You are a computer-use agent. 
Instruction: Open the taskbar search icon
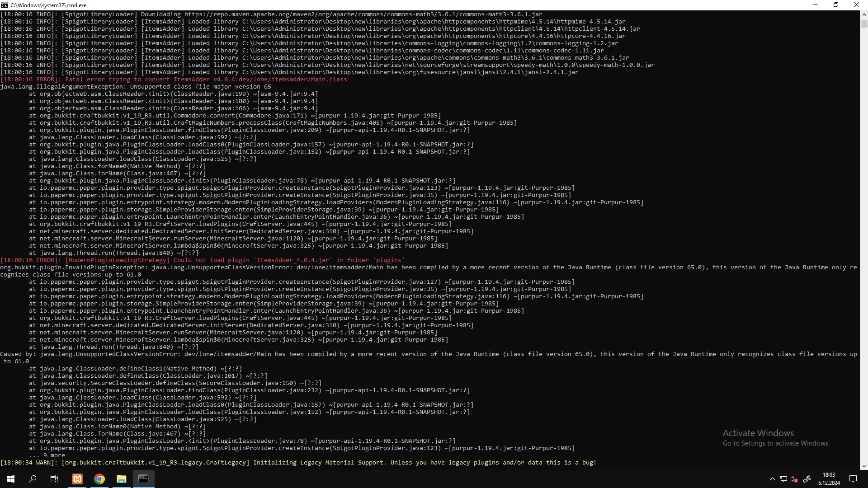click(x=33, y=479)
